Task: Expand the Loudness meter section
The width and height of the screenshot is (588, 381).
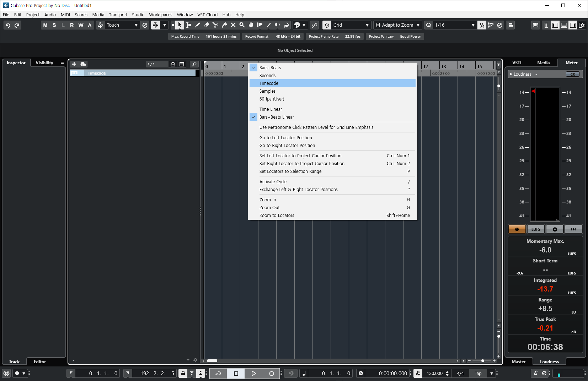Action: pyautogui.click(x=511, y=74)
